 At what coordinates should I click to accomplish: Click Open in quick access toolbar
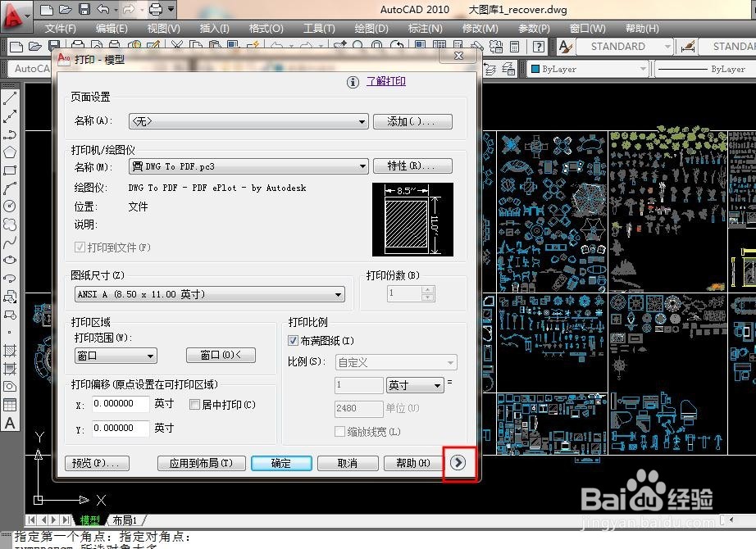tap(65, 9)
